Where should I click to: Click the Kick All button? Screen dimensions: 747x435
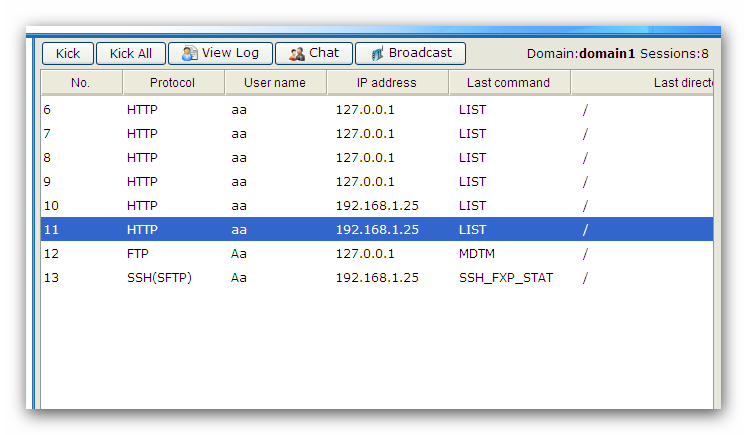click(131, 53)
